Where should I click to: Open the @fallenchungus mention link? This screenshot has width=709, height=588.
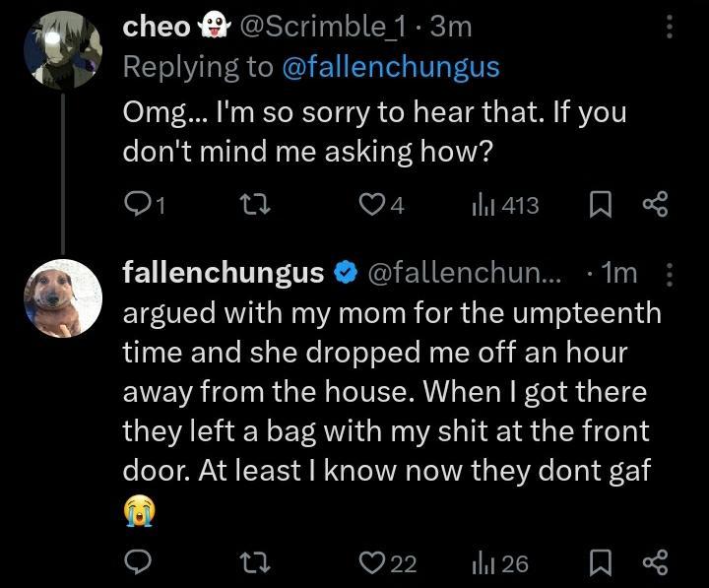pyautogui.click(x=390, y=67)
